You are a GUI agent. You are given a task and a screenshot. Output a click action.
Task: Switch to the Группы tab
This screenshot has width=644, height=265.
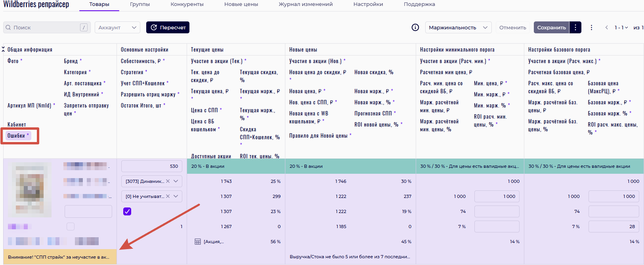pos(140,4)
